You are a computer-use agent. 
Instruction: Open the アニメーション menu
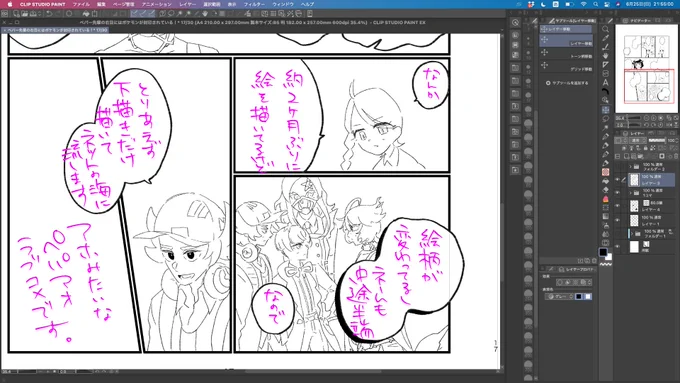(157, 4)
